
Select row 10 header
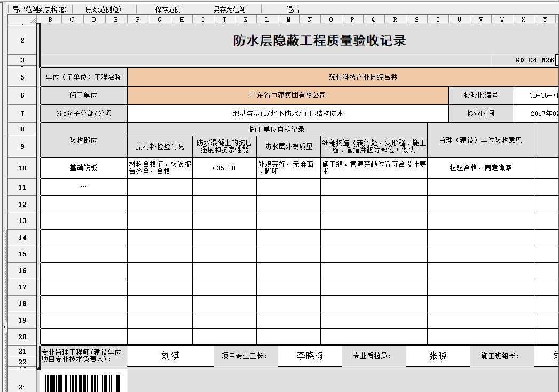[x=22, y=168]
